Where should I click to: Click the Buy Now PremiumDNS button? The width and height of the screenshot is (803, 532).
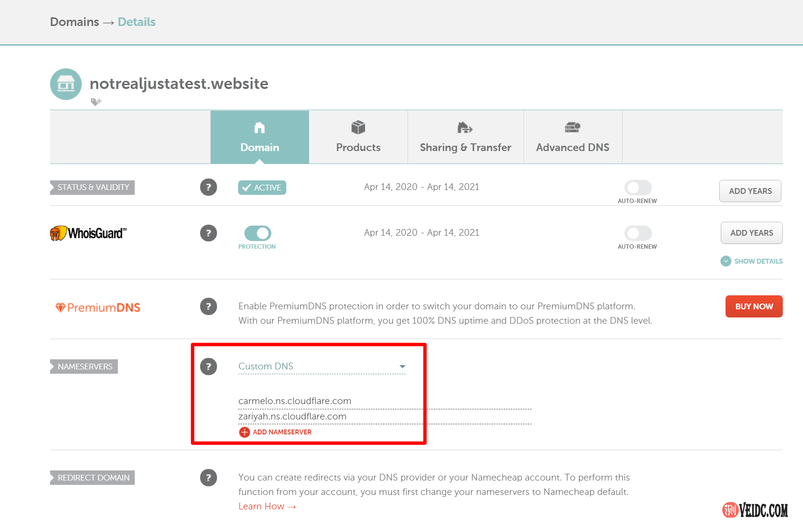(x=754, y=306)
